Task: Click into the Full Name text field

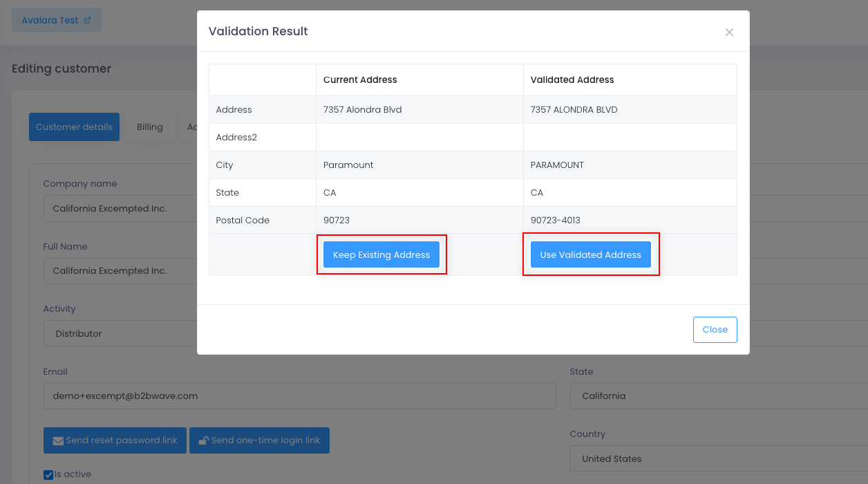Action: pos(117,271)
